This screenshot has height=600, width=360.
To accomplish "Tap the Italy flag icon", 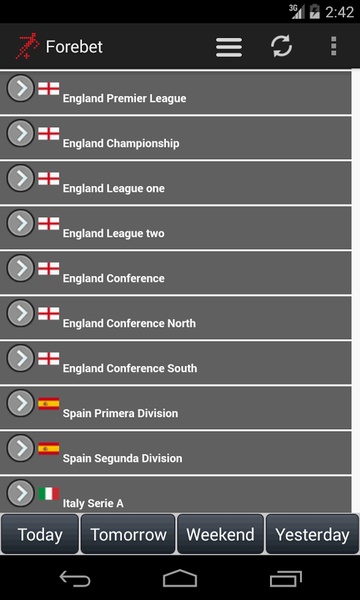I will tap(49, 494).
